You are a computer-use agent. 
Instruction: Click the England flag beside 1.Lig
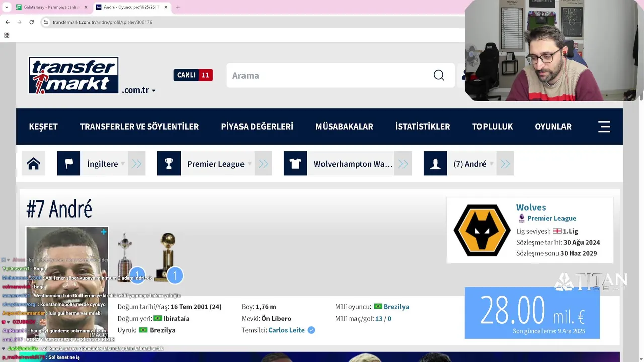(557, 231)
